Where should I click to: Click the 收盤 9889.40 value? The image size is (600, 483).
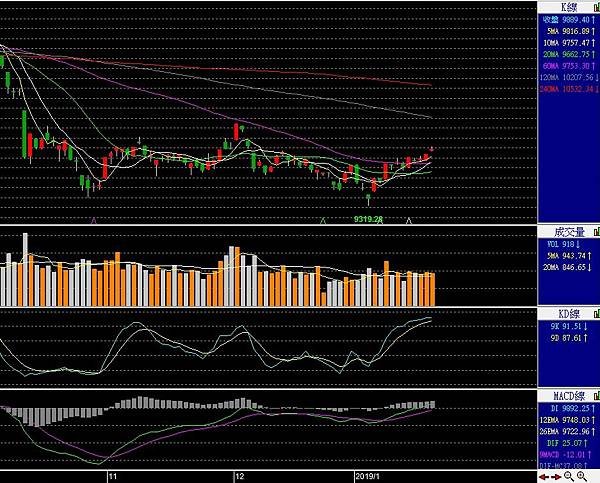(x=568, y=20)
